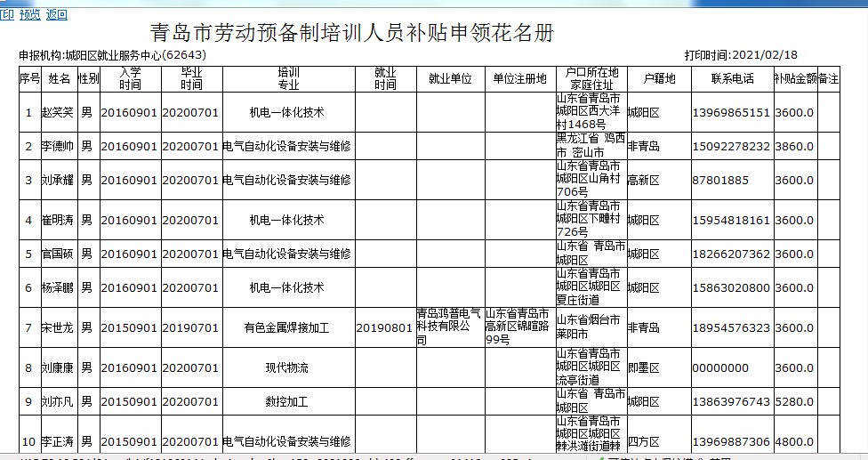Select phone number 87801885
Screen dimensions: 868x460
720,180
